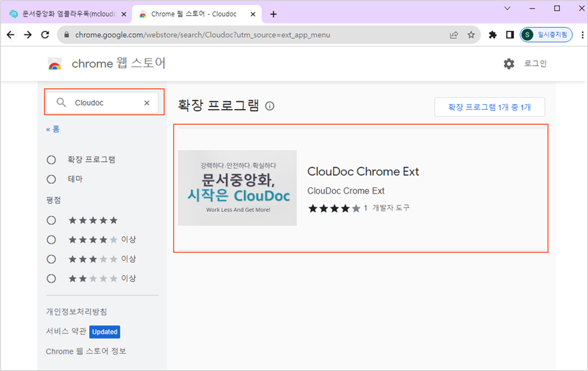Open the Extensions puzzle icon
Screen dimensions: 588x371
492,35
